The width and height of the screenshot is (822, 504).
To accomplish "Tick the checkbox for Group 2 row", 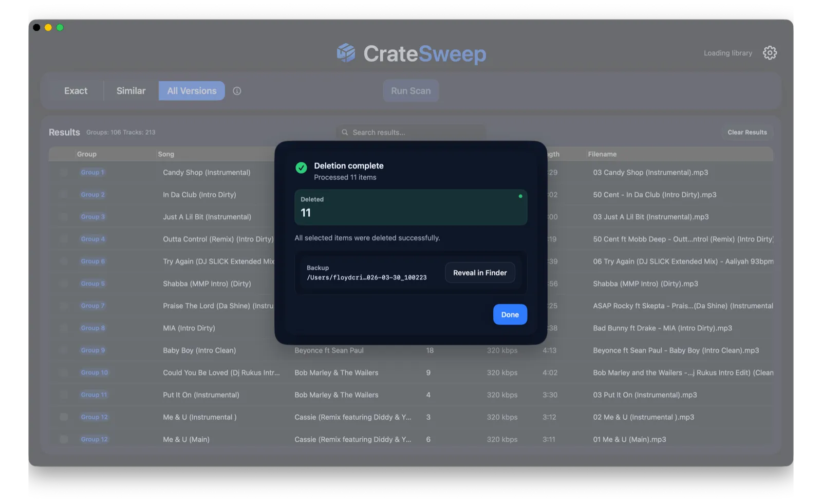I will (x=64, y=195).
